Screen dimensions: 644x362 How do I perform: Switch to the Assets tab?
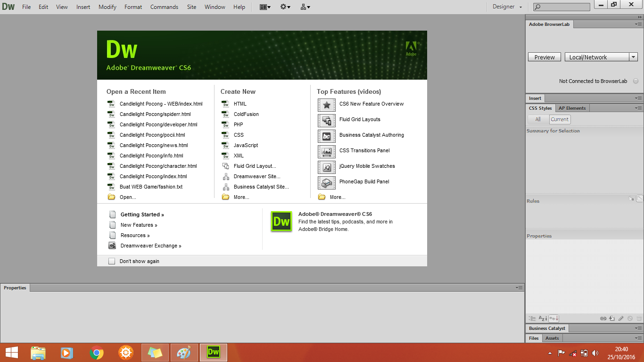(552, 338)
